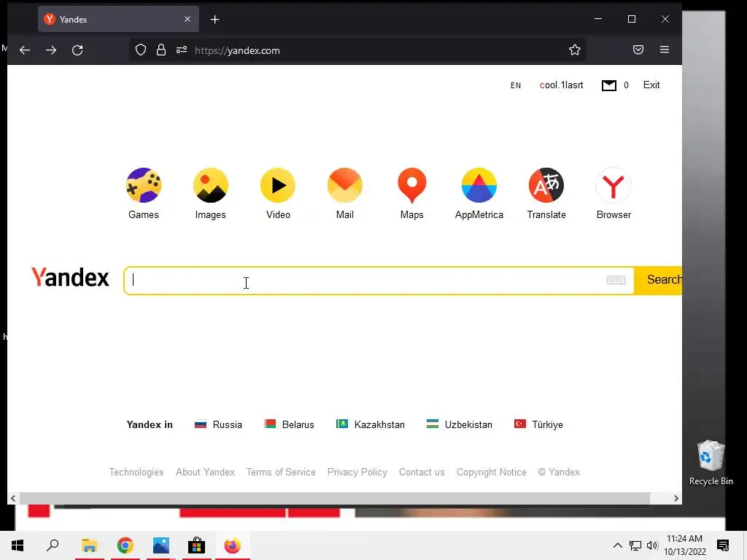
Task: Open a new browser tab
Action: (215, 20)
